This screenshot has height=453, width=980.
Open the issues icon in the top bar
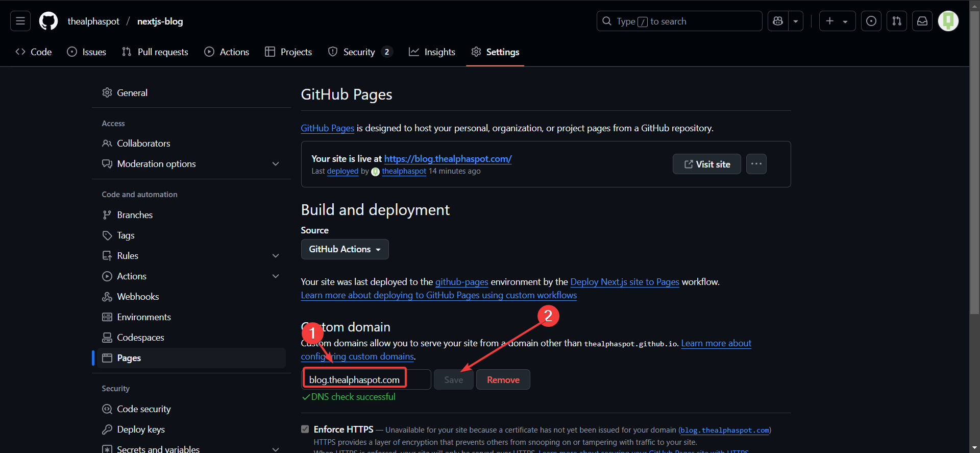(871, 21)
